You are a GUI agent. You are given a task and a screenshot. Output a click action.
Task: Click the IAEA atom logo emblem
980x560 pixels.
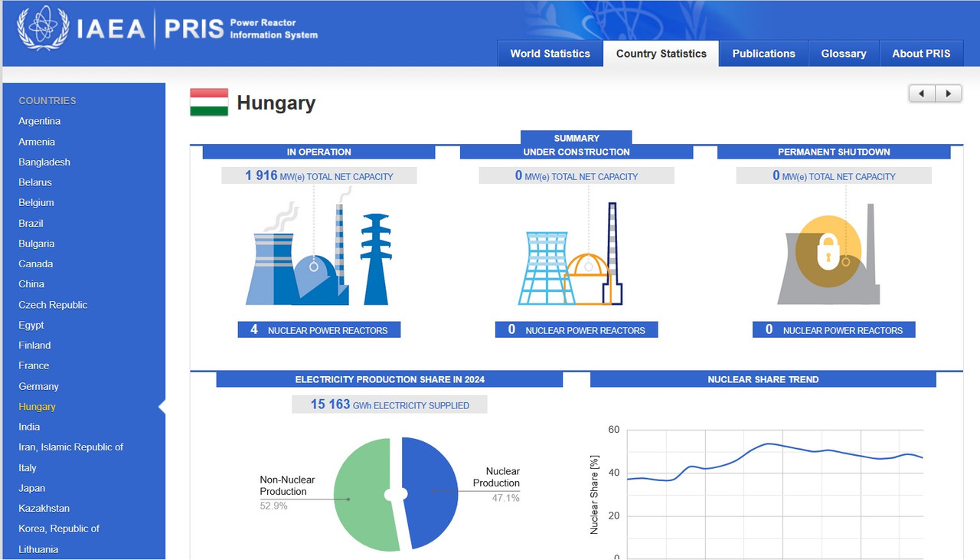click(x=43, y=28)
